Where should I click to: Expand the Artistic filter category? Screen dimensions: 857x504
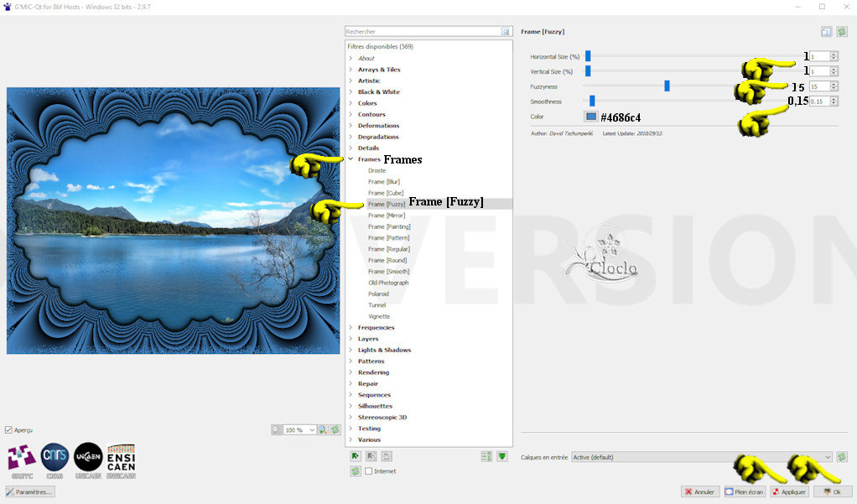tap(351, 81)
